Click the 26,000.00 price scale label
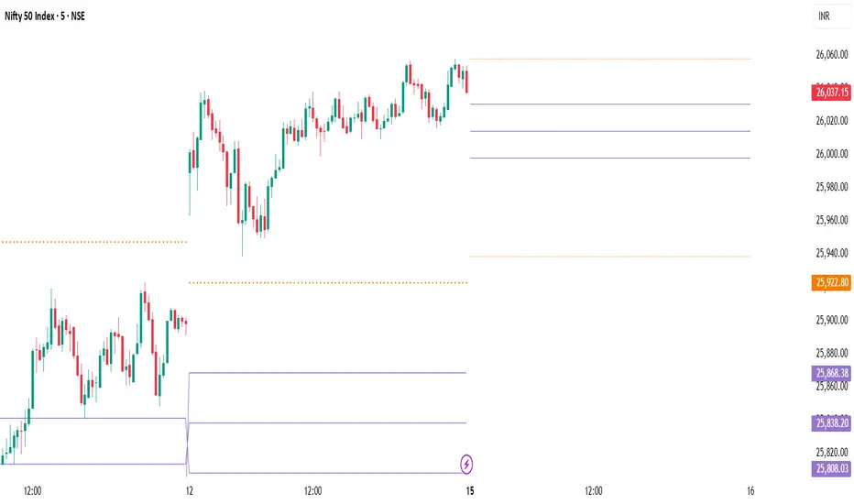Viewport: 854px width, 504px height. [829, 154]
